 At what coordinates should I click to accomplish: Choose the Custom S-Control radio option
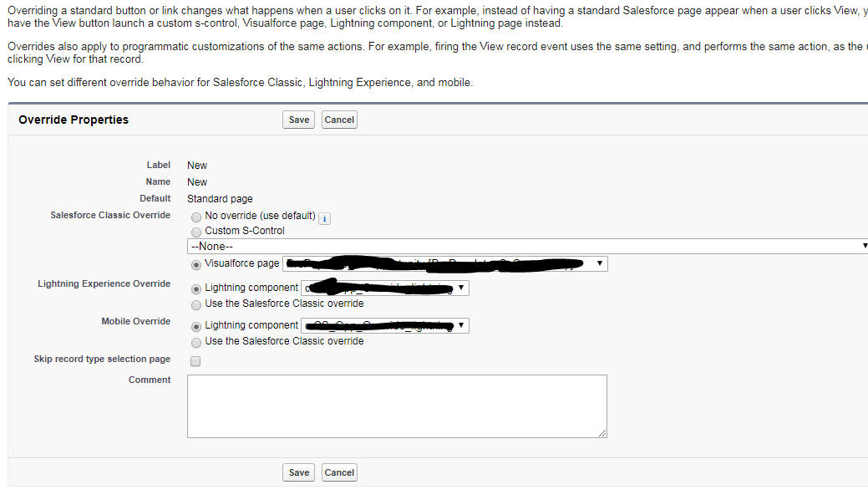tap(196, 231)
